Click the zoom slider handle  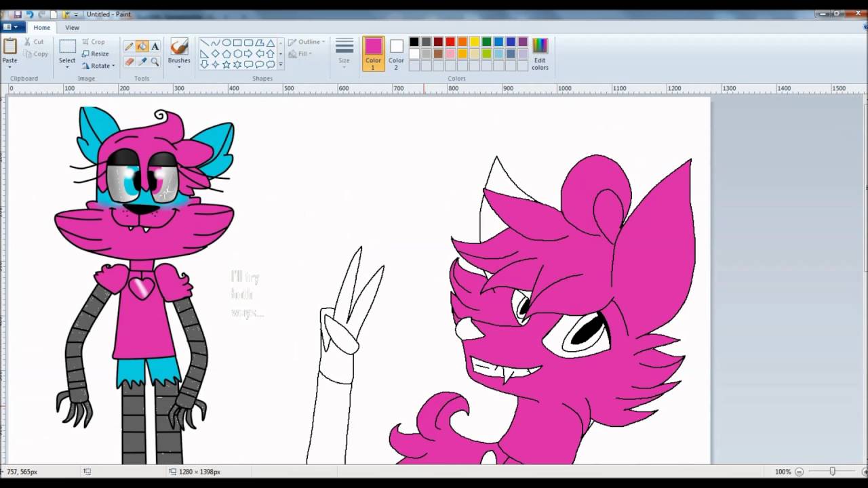tap(832, 472)
